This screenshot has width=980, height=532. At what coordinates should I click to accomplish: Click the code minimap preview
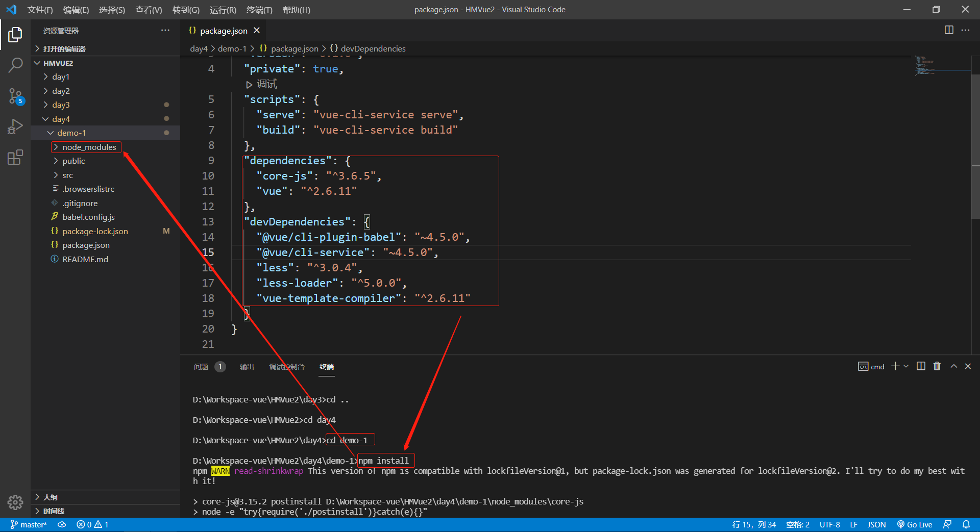coord(943,65)
